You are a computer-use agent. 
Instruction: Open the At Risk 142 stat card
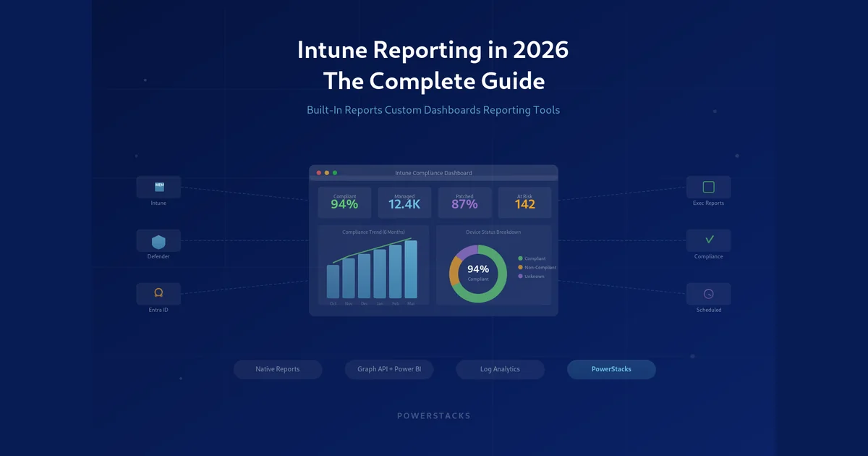pos(524,202)
